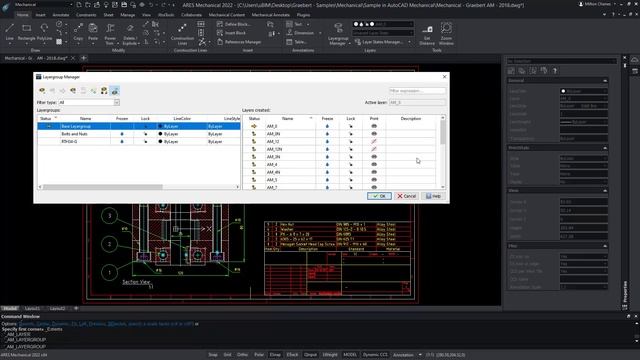Toggle freeze for layer AM_0N
The width and height of the screenshot is (640, 360).
click(327, 134)
